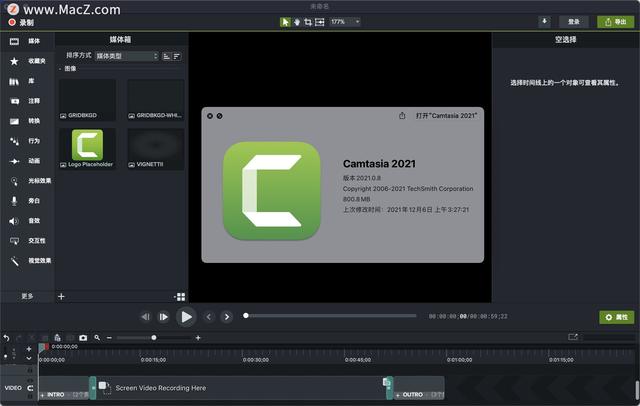The width and height of the screenshot is (640, 406).
Task: Click 更多 to show more tools
Action: click(x=27, y=296)
